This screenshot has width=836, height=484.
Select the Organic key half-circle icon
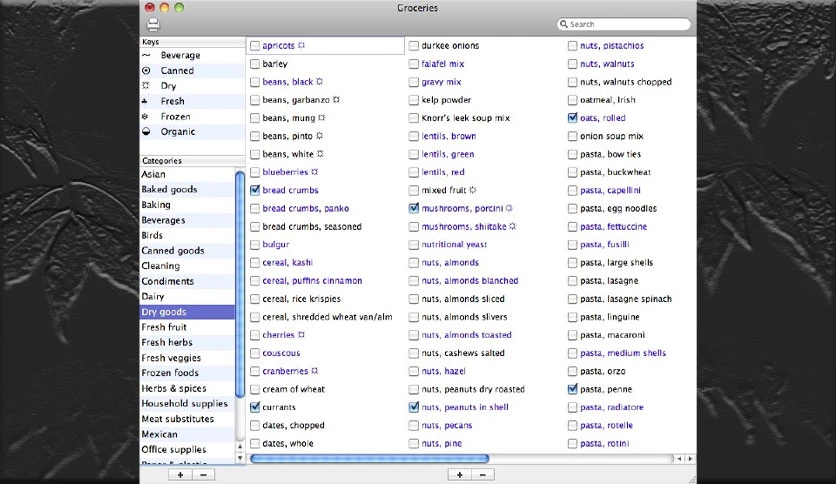pyautogui.click(x=146, y=132)
